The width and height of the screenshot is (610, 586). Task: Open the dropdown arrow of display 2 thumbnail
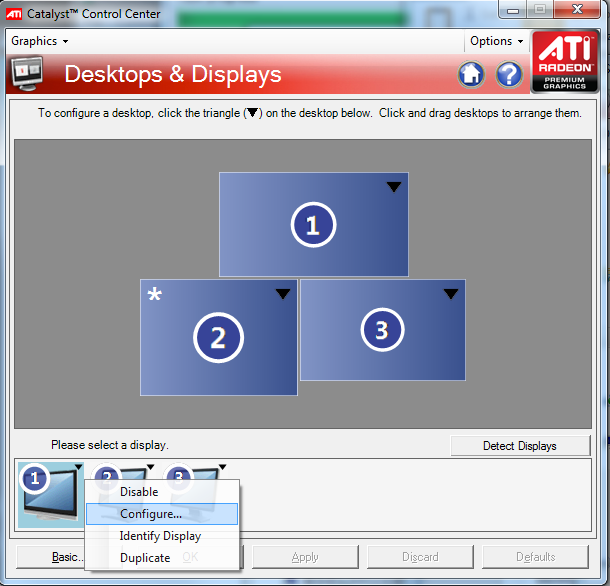tap(151, 467)
